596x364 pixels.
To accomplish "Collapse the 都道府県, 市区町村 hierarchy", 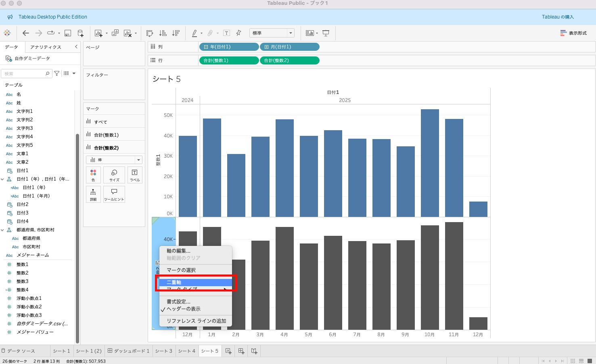I will click(x=2, y=230).
